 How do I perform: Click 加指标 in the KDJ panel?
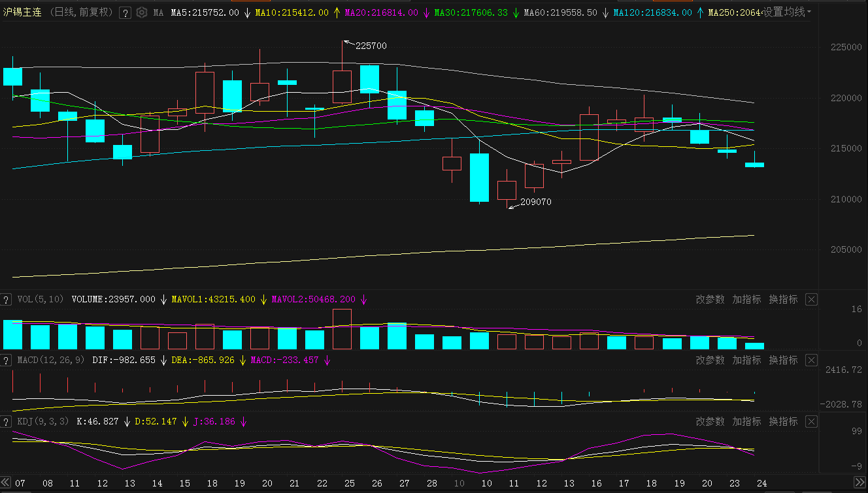coord(746,422)
